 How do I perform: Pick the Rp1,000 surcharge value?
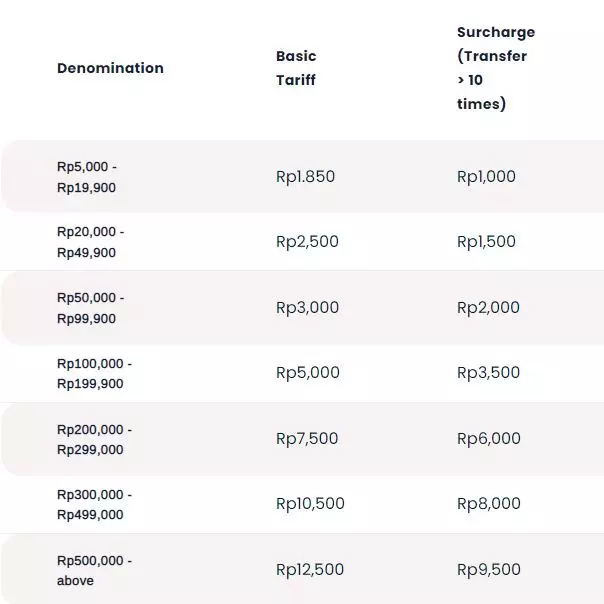tap(486, 177)
